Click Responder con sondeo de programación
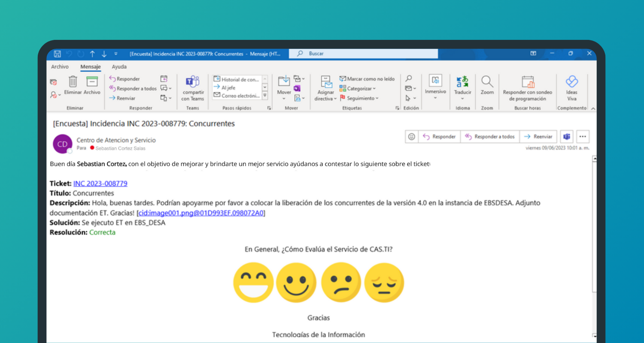This screenshot has height=343, width=644. click(527, 88)
